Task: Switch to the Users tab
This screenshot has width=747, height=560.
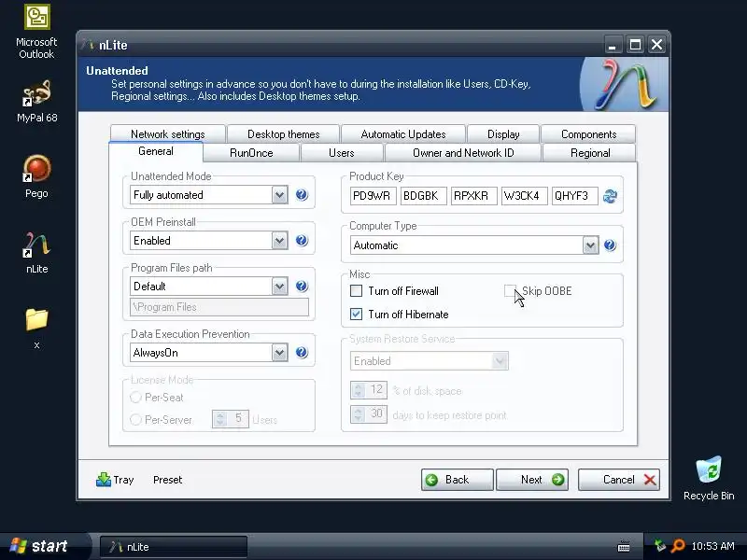Action: tap(342, 153)
